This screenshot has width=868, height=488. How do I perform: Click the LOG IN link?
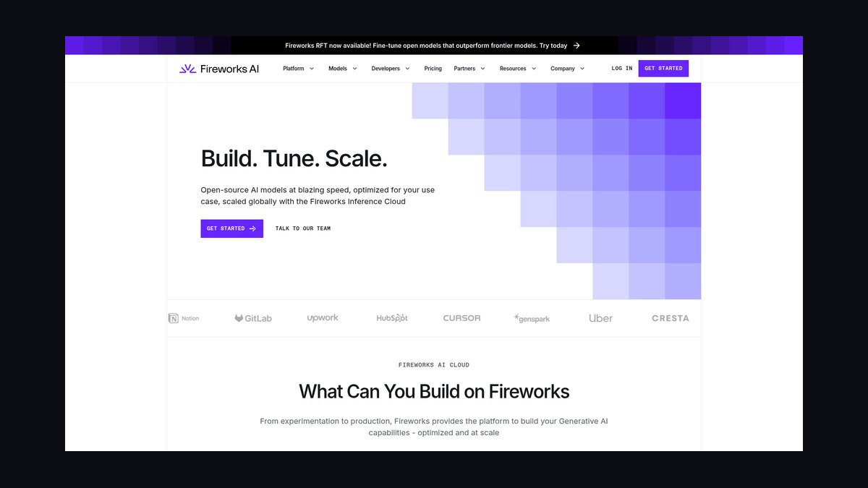click(621, 69)
